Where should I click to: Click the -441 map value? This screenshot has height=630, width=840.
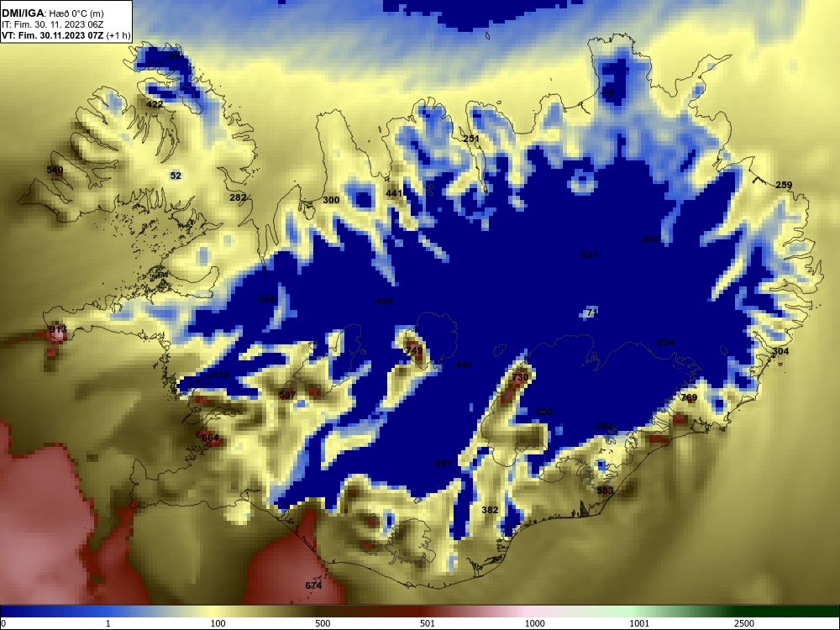click(x=463, y=365)
